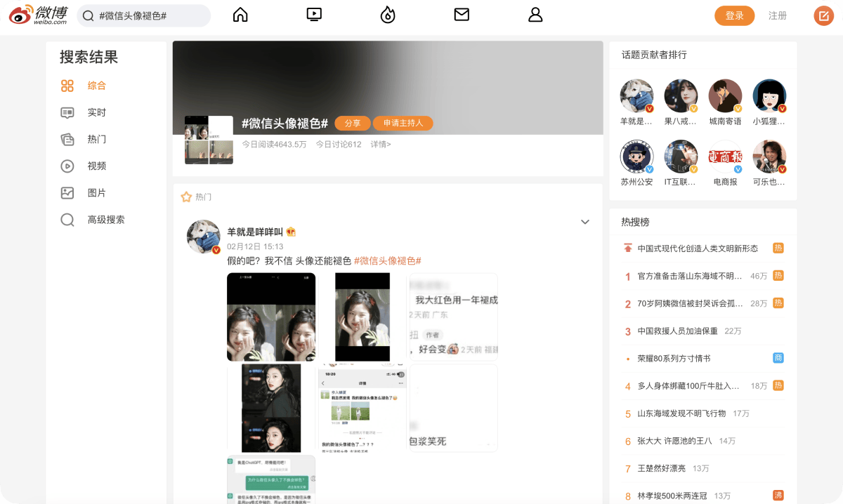
Task: Open the hot trending flame icon
Action: pyautogui.click(x=388, y=15)
